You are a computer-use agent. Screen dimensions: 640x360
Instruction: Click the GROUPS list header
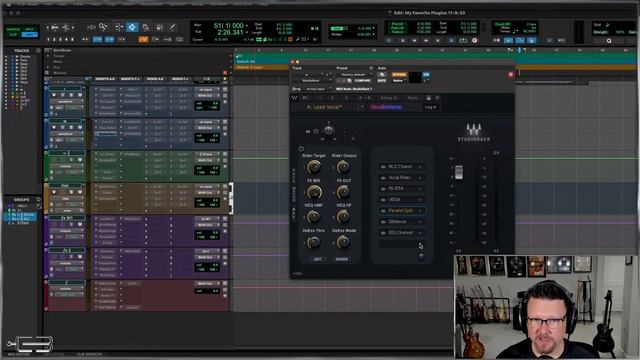(22, 200)
